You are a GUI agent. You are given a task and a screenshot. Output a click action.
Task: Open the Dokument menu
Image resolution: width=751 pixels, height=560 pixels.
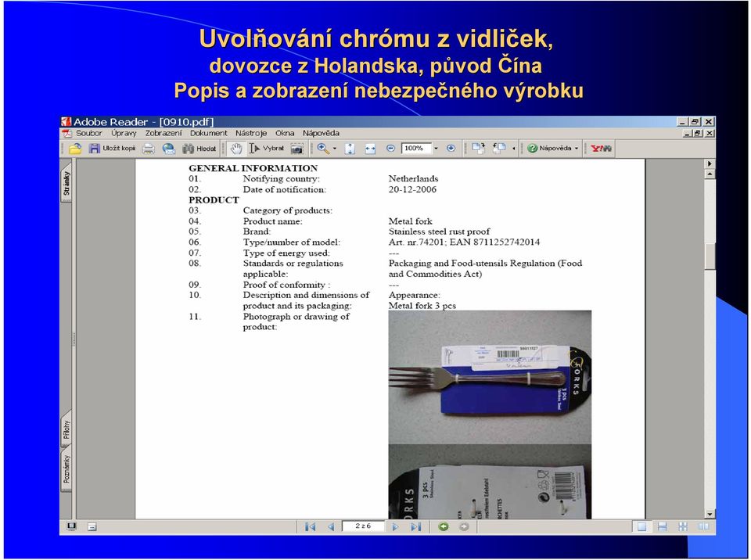tap(208, 133)
